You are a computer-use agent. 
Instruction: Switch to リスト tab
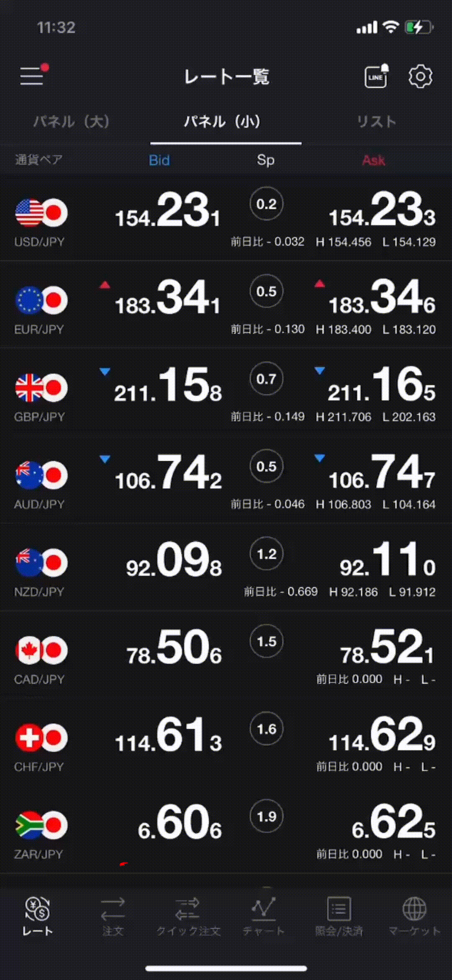(x=376, y=122)
